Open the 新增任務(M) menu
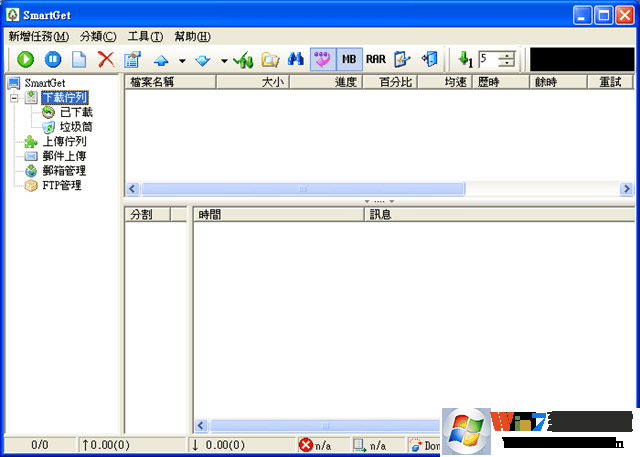Image resolution: width=640 pixels, height=457 pixels. coord(39,37)
